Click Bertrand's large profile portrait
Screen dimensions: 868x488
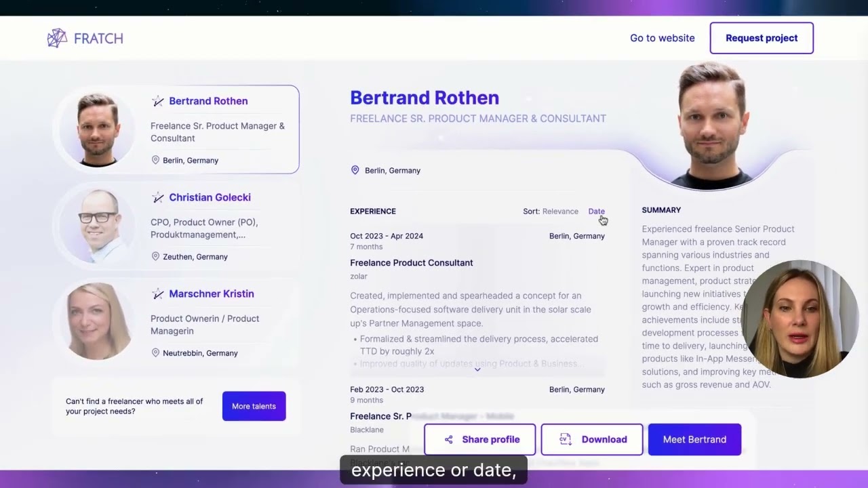pos(712,125)
